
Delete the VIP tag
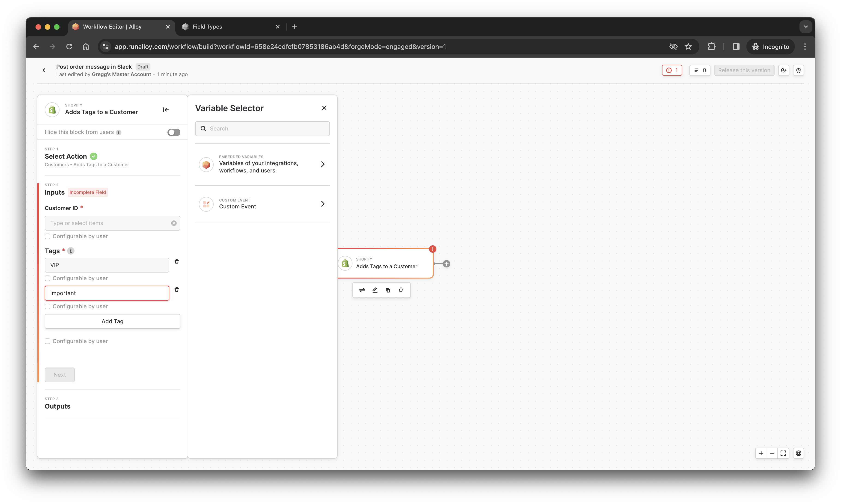pos(177,261)
